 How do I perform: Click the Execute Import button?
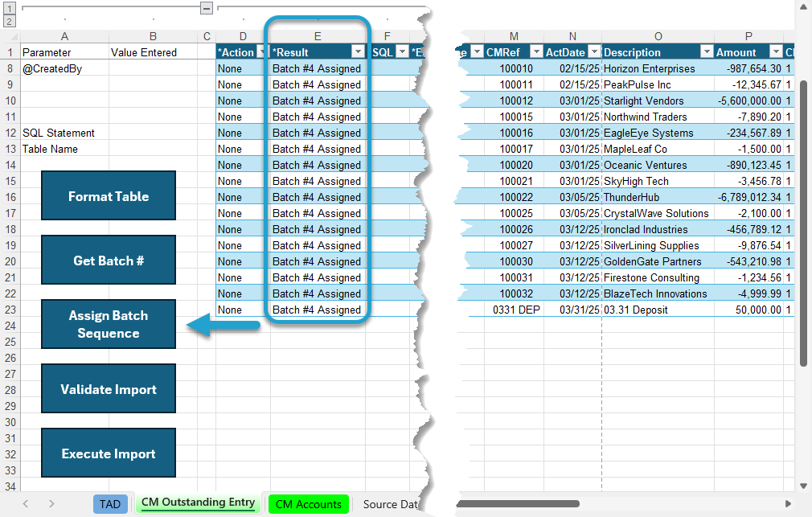click(x=109, y=453)
